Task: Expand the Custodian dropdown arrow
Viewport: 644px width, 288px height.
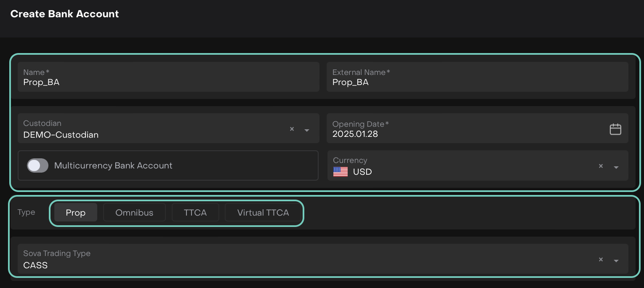Action: tap(307, 130)
